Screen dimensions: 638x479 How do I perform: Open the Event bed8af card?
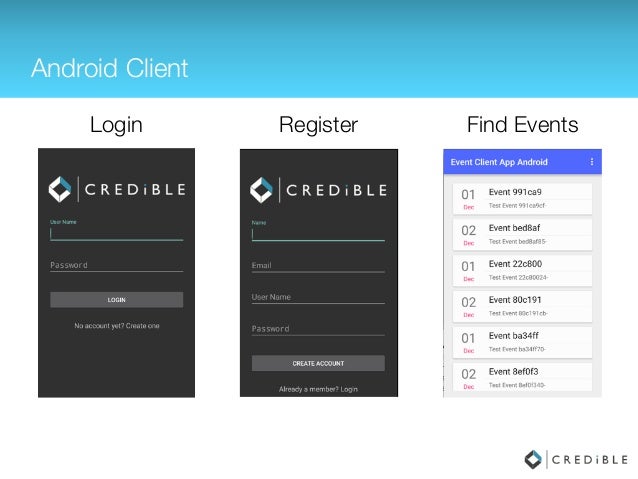coord(522,234)
